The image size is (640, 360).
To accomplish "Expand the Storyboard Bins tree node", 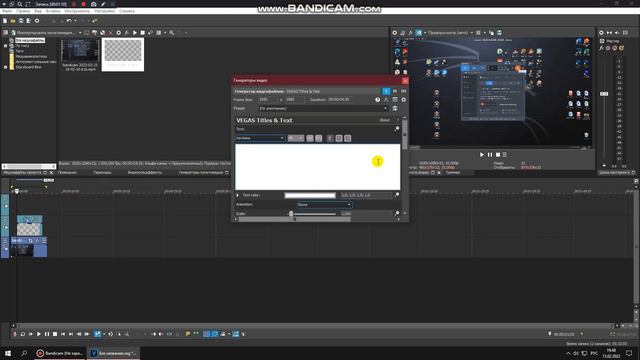I will pyautogui.click(x=6, y=67).
